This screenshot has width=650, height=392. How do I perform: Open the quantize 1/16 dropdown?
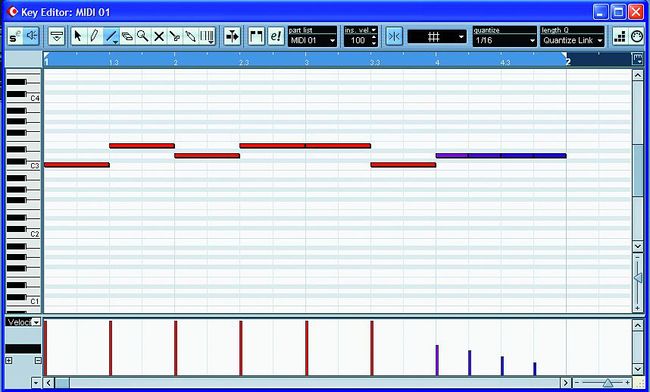tap(504, 41)
